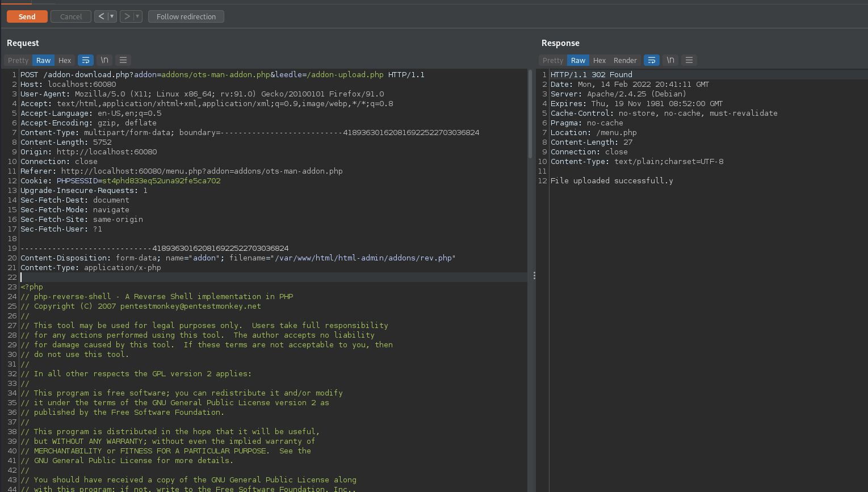Image resolution: width=868 pixels, height=492 pixels.
Task: Click the User-Agent header line
Action: point(202,94)
